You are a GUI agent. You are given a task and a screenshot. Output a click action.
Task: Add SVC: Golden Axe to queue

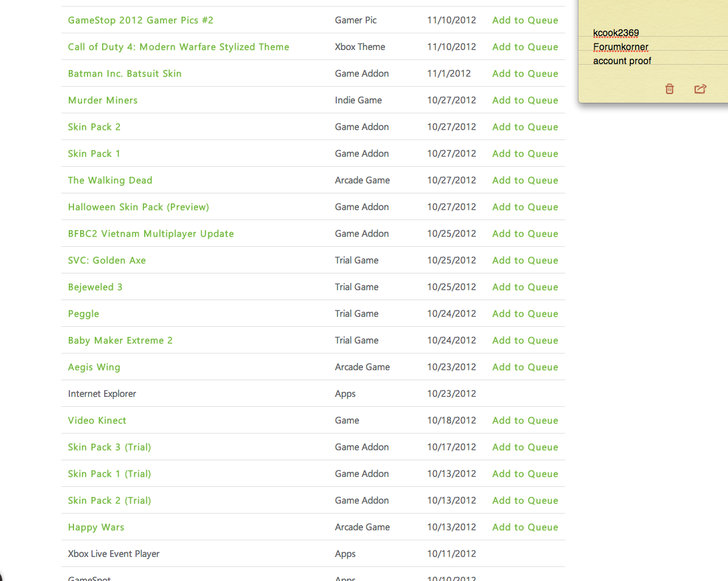(525, 260)
